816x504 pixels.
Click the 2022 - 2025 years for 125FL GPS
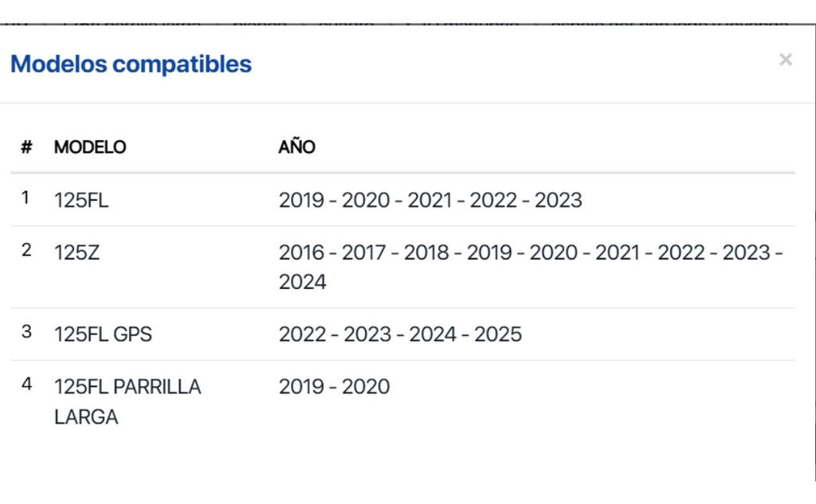(400, 334)
